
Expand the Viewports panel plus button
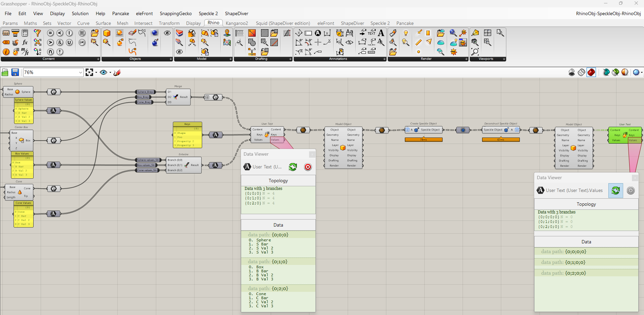(504, 59)
